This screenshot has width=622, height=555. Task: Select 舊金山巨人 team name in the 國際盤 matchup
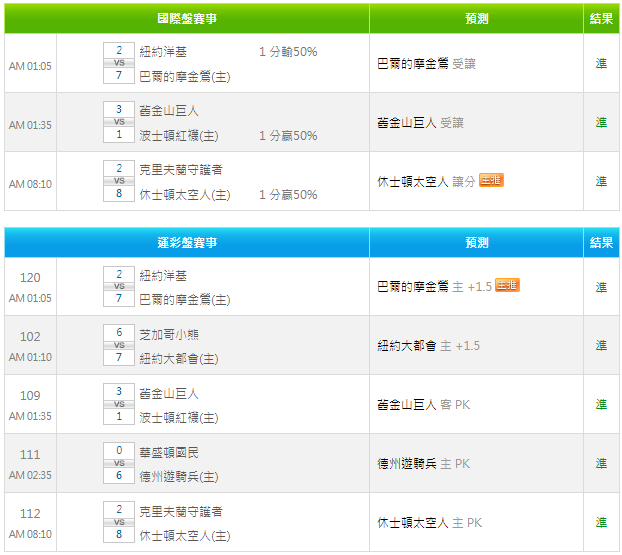169,111
